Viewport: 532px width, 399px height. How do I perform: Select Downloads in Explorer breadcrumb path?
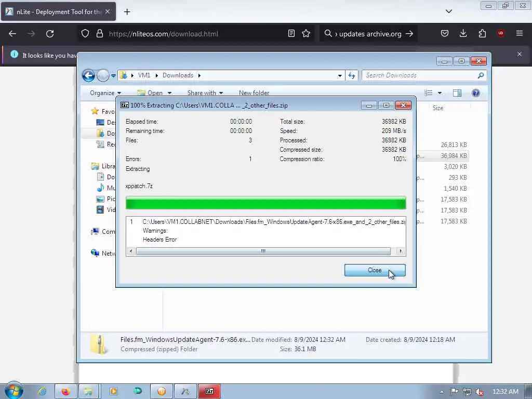[x=178, y=75]
